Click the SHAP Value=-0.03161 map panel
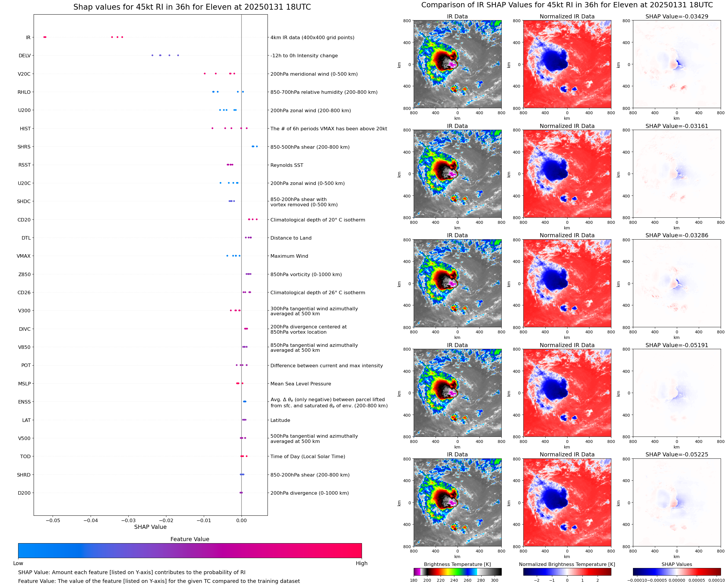The image size is (728, 587). coord(676,174)
